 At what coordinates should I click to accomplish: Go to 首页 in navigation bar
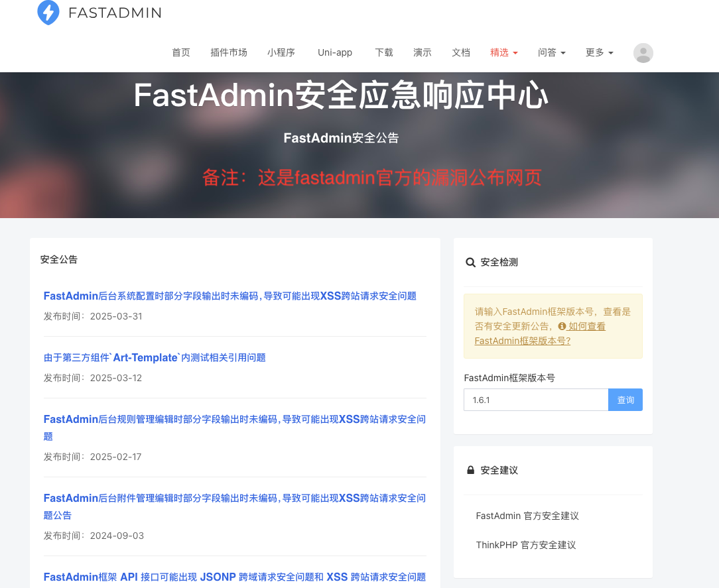[x=181, y=52]
